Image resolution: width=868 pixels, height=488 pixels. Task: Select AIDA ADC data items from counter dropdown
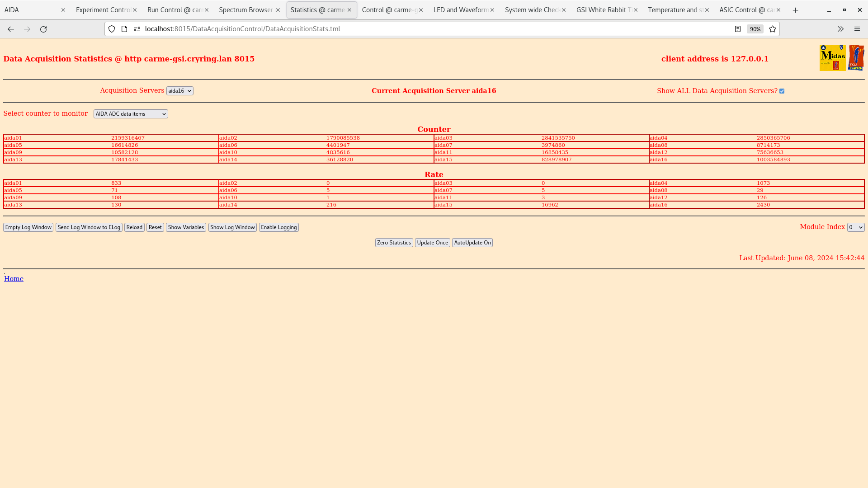pyautogui.click(x=131, y=114)
